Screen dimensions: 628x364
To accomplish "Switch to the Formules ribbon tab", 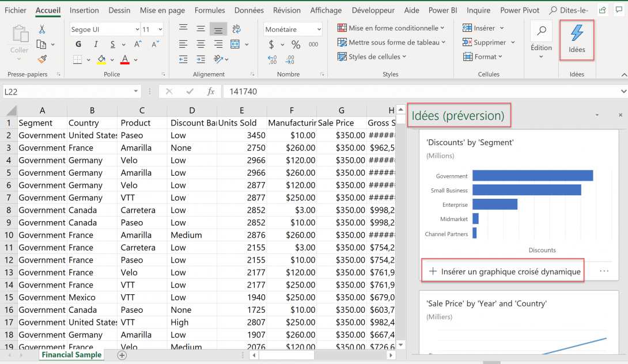I will 210,10.
